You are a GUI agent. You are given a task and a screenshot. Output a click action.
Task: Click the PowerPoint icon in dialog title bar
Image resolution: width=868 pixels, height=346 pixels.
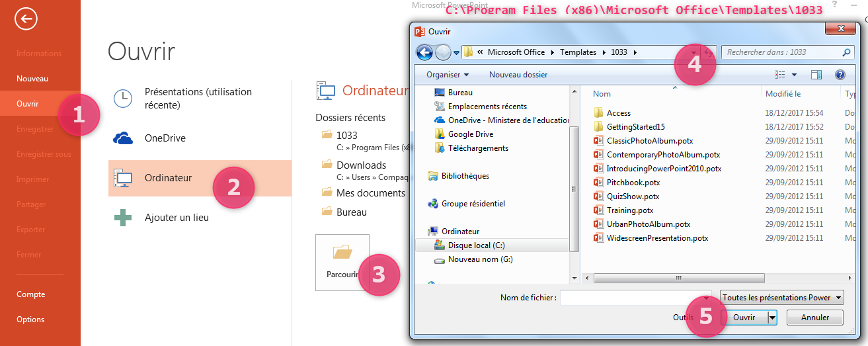click(418, 31)
